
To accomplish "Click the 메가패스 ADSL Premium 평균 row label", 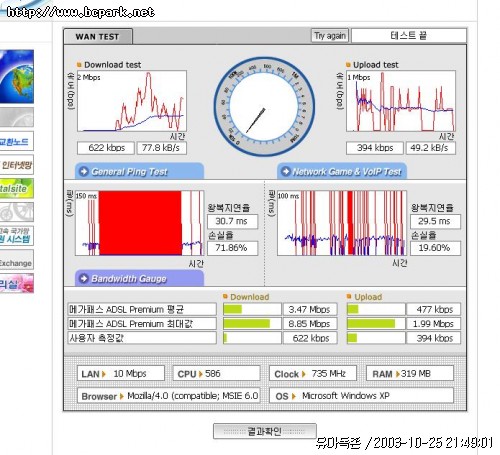I will [142, 309].
